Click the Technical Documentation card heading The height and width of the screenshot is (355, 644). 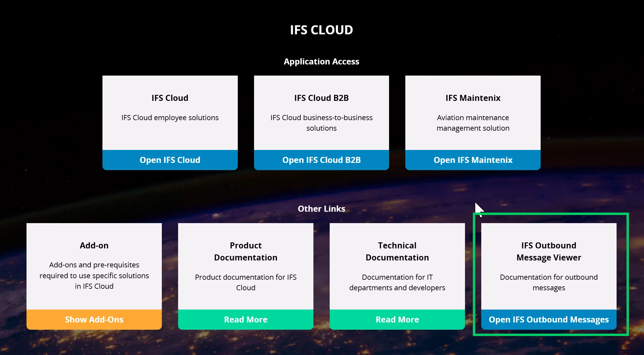(x=397, y=251)
